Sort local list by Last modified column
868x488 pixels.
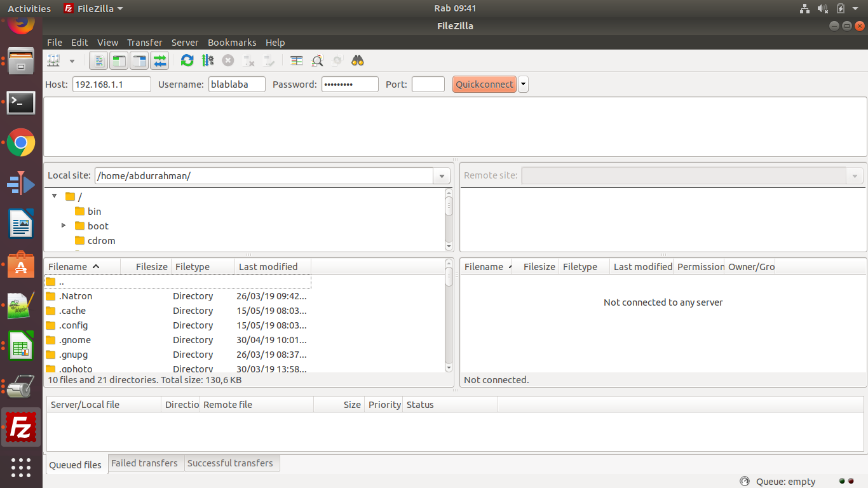pyautogui.click(x=273, y=267)
